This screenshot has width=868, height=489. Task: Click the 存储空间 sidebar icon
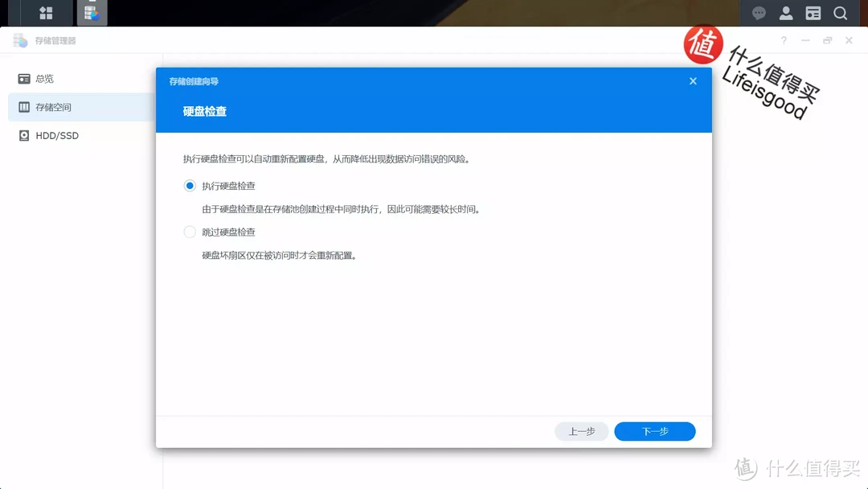(24, 107)
